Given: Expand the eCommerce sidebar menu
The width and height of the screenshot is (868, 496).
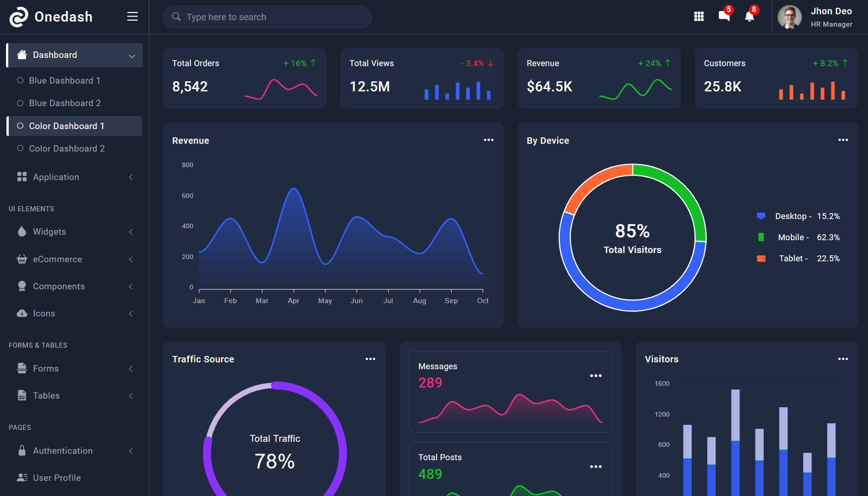Looking at the screenshot, I should pos(74,259).
